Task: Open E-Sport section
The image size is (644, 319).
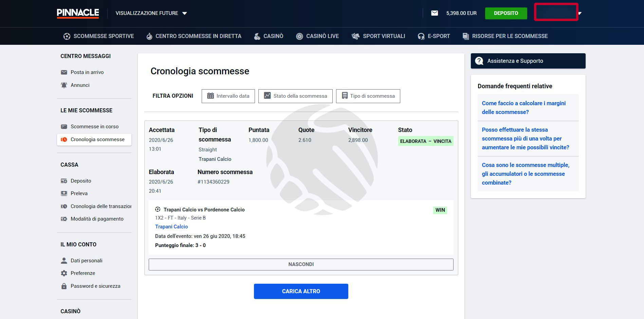Action: (434, 36)
